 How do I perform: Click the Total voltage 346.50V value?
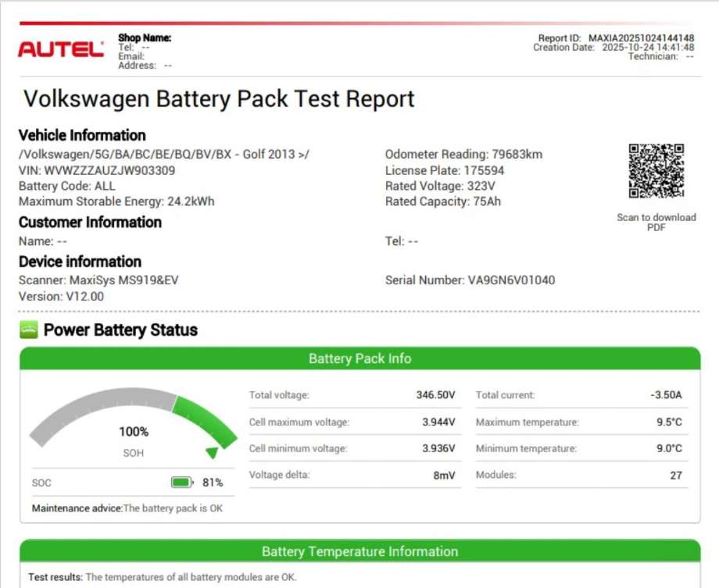pyautogui.click(x=435, y=395)
